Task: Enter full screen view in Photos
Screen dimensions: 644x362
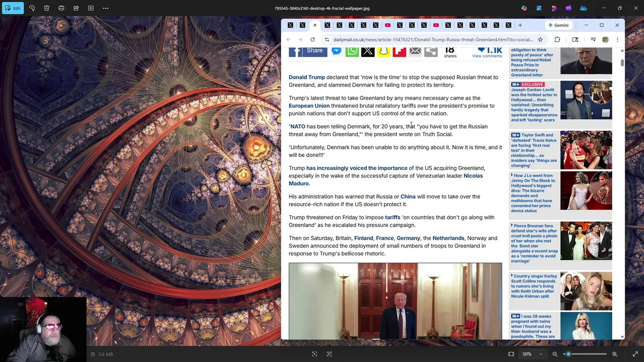Action: 635,354
